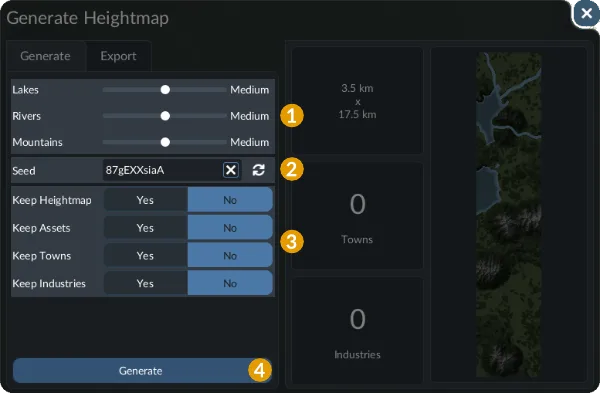Clear the seed field with X icon
This screenshot has width=600, height=393.
pyautogui.click(x=231, y=170)
